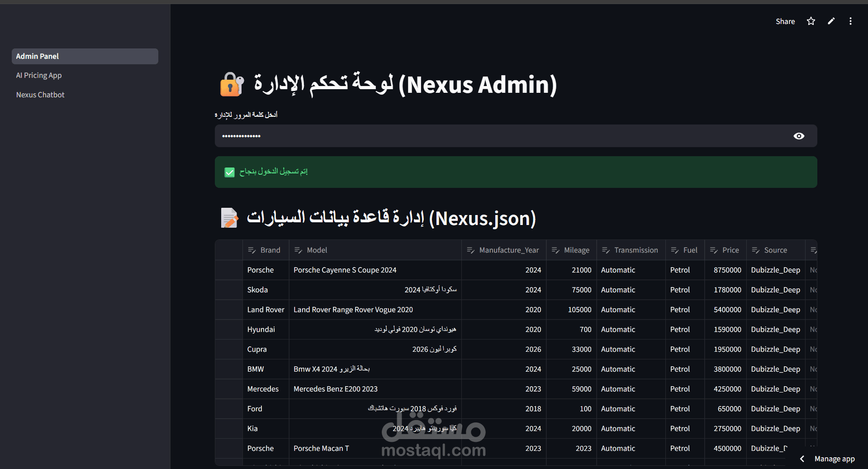The height and width of the screenshot is (469, 868).
Task: Click the edit icon in Price header
Action: pyautogui.click(x=714, y=250)
